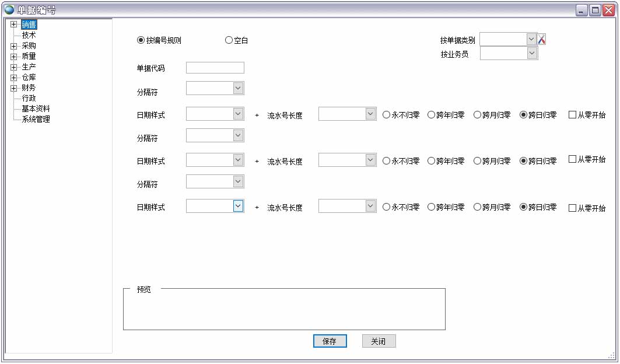
Task: Select 技术 in the left sidebar tree
Action: [29, 35]
